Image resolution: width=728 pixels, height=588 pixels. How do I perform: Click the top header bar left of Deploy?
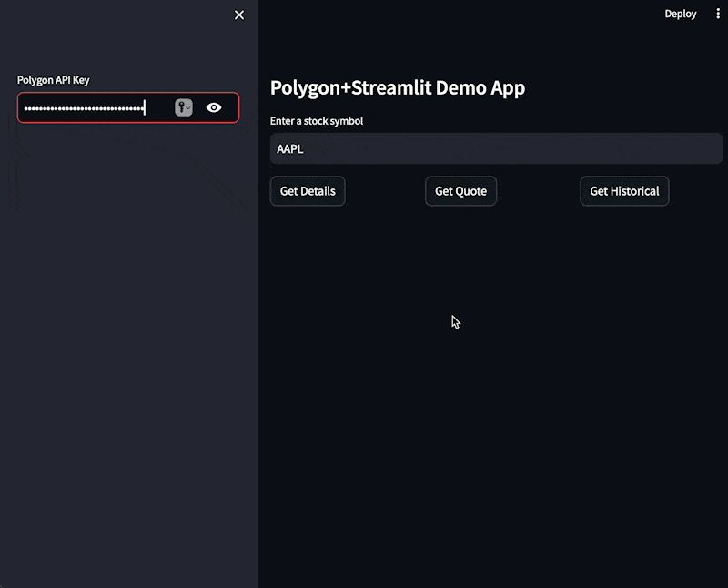[455, 14]
